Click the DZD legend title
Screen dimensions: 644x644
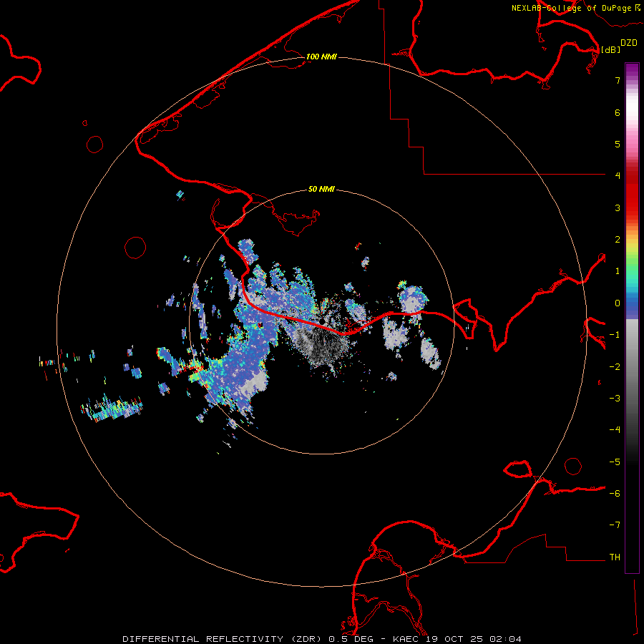[629, 43]
